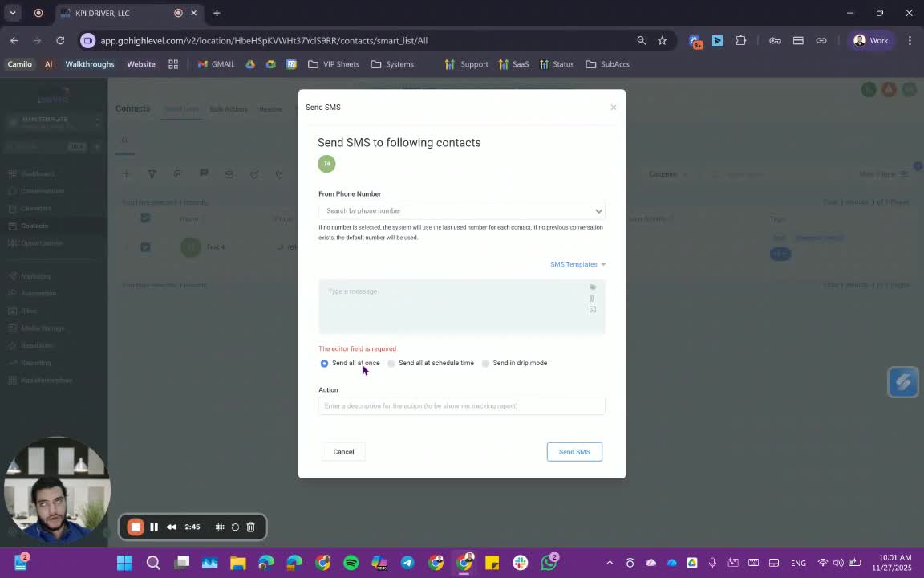Screen dimensions: 924x578
Task: Open the Google Drive bookmark icon
Action: [250, 64]
